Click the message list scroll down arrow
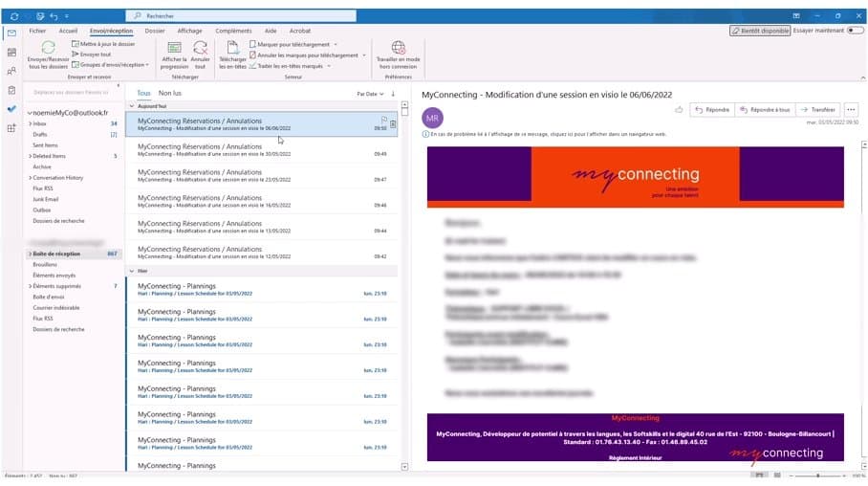The image size is (868, 486). click(x=404, y=467)
